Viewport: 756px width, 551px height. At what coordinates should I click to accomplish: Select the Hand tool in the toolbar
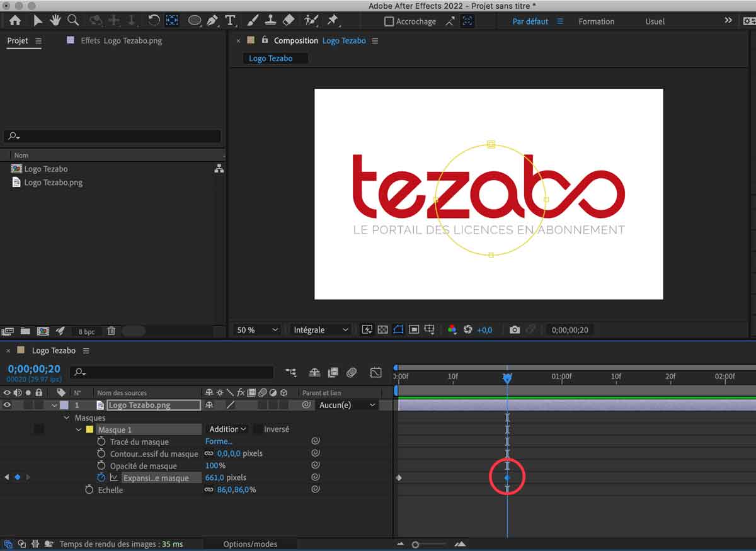[x=55, y=21]
